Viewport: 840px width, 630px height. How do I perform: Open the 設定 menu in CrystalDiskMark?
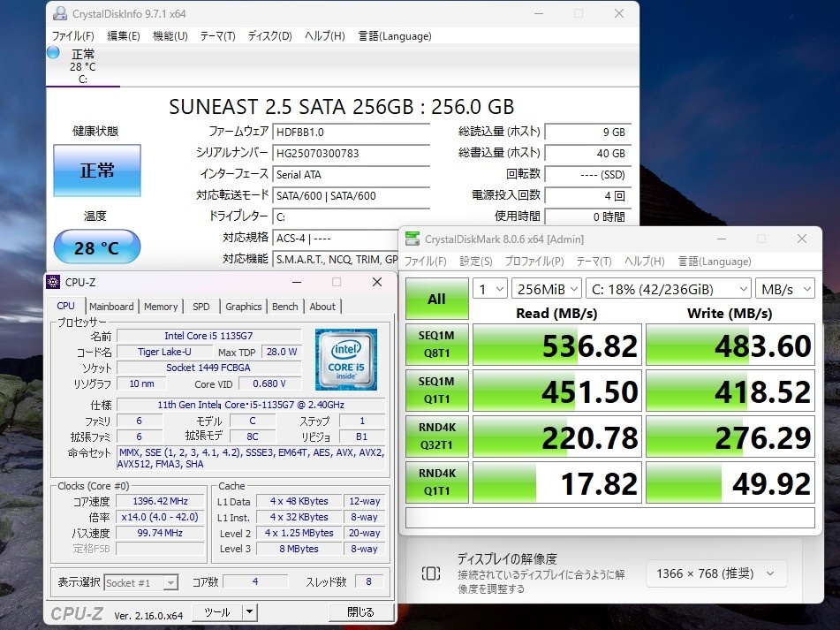(x=475, y=261)
